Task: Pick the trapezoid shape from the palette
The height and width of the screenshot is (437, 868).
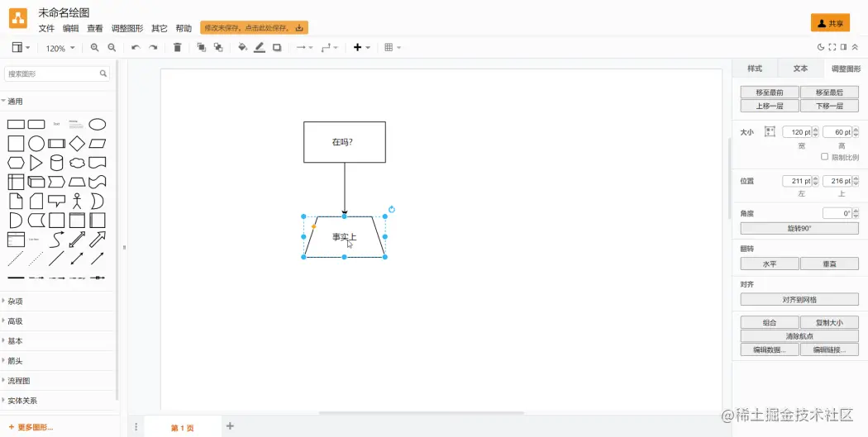Action: pos(77,182)
